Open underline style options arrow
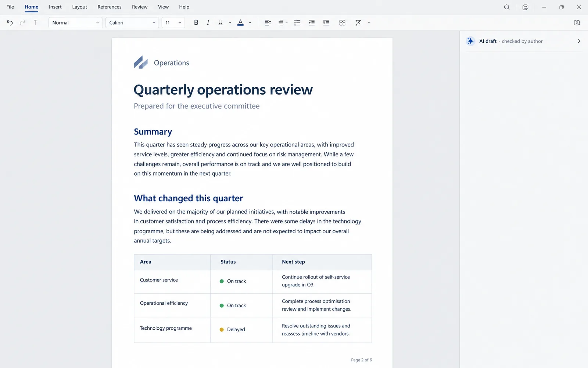The height and width of the screenshot is (368, 588). click(230, 23)
